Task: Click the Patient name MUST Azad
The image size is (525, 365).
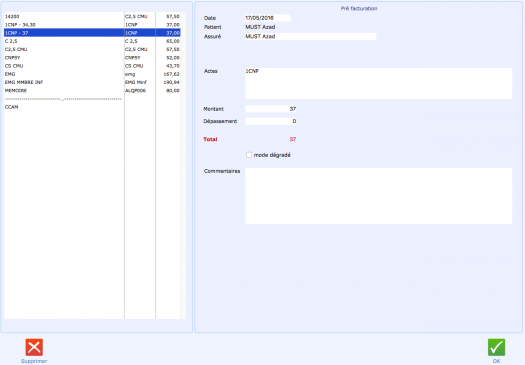Action: coord(260,27)
